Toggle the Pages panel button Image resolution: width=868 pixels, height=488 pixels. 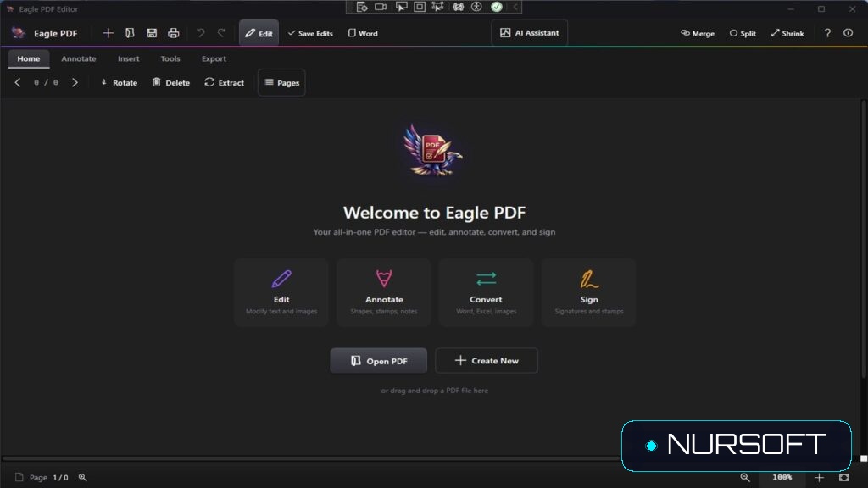(281, 82)
